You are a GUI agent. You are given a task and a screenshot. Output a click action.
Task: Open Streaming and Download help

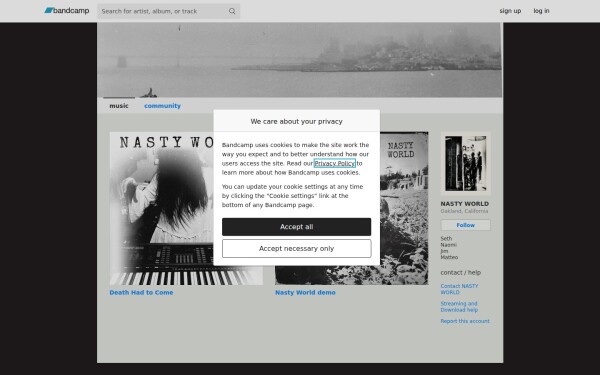(459, 307)
